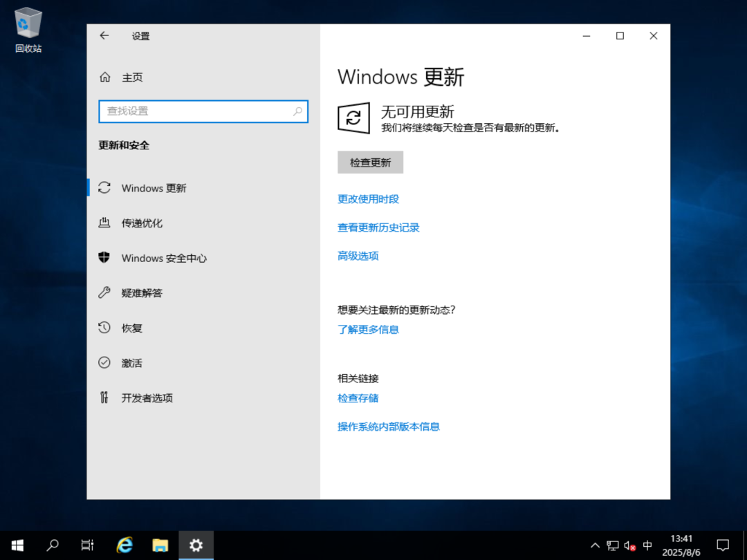The image size is (747, 560).
Task: Click the 更新和安全 section heading
Action: 124,145
